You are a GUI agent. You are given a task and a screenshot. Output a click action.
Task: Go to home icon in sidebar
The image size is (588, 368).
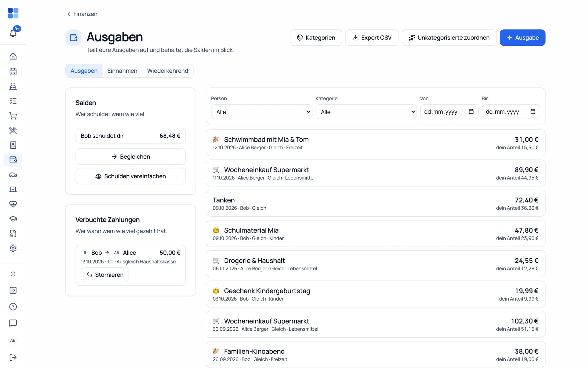13,57
